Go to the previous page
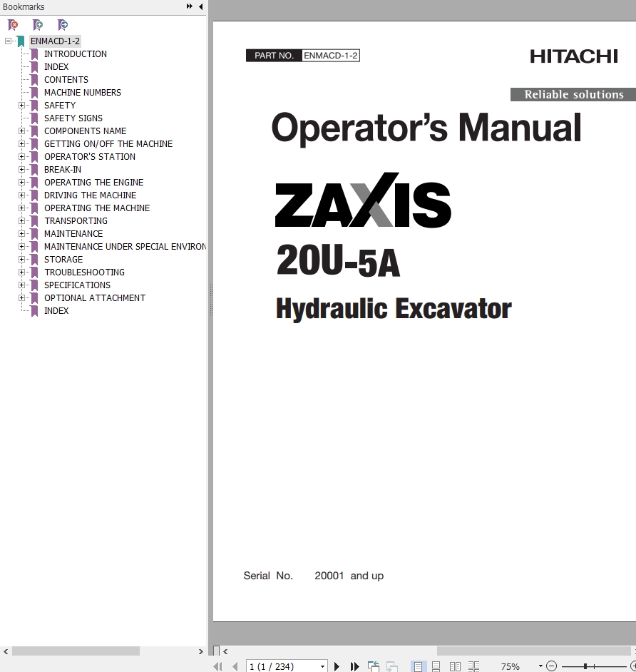 pos(235,666)
